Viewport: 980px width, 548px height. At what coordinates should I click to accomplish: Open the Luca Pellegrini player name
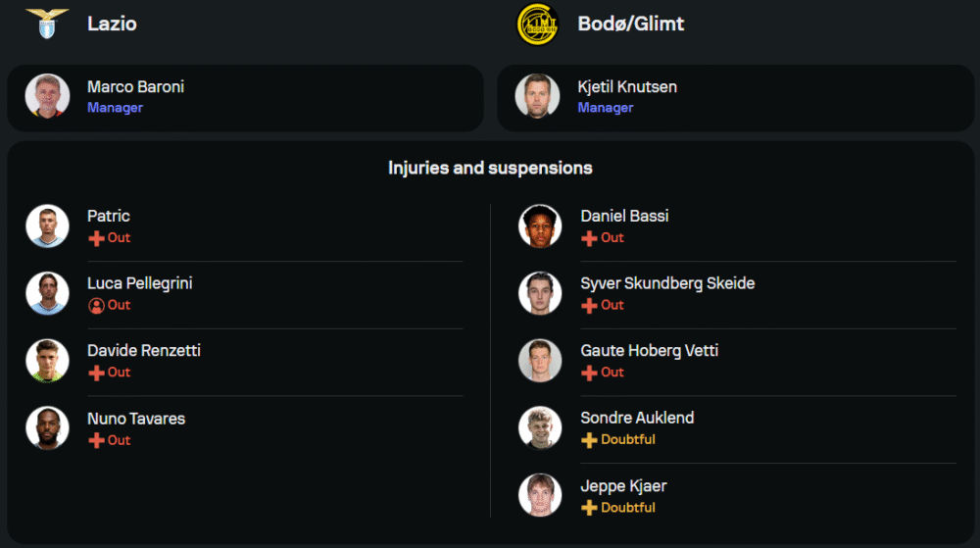tap(140, 283)
